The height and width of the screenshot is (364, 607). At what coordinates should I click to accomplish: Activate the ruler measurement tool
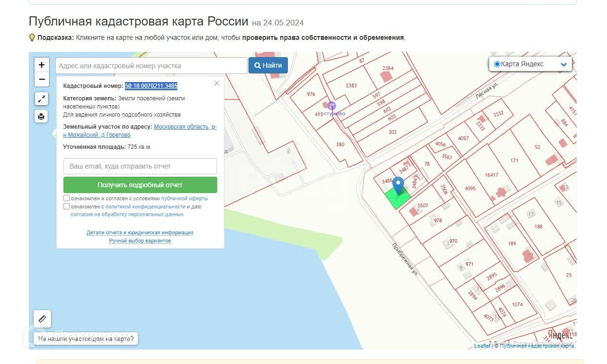42,318
